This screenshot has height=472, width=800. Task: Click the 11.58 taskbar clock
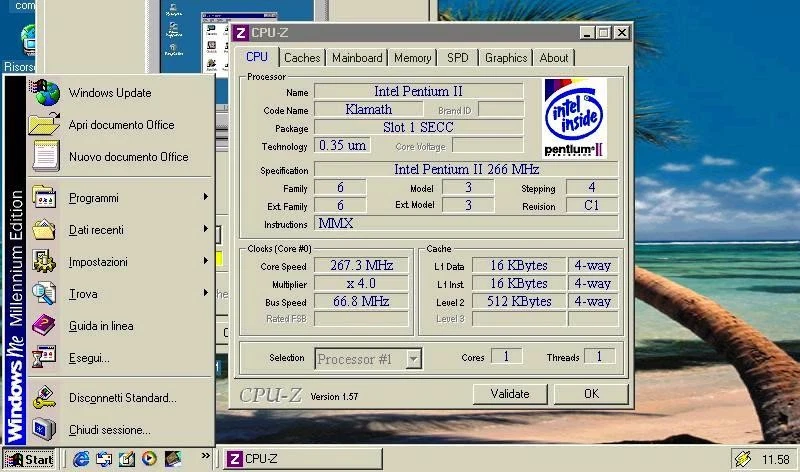(x=776, y=460)
